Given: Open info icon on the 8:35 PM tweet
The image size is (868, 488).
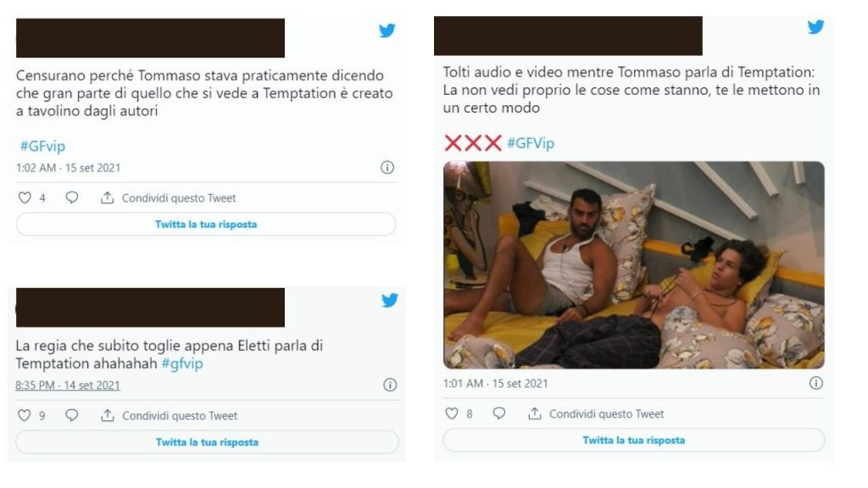Looking at the screenshot, I should [390, 385].
